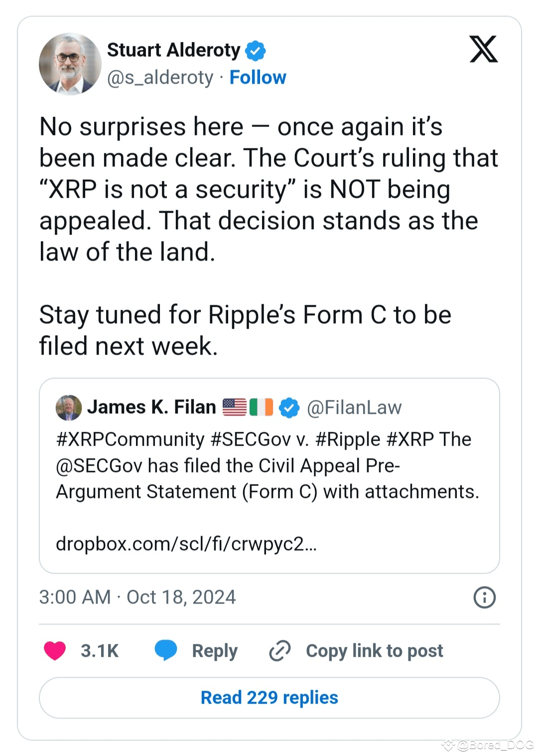Click the reply speech bubble icon

coord(166,650)
